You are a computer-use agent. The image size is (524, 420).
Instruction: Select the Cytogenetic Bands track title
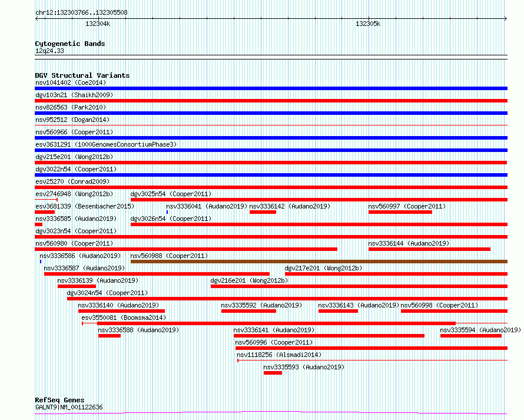coord(70,44)
